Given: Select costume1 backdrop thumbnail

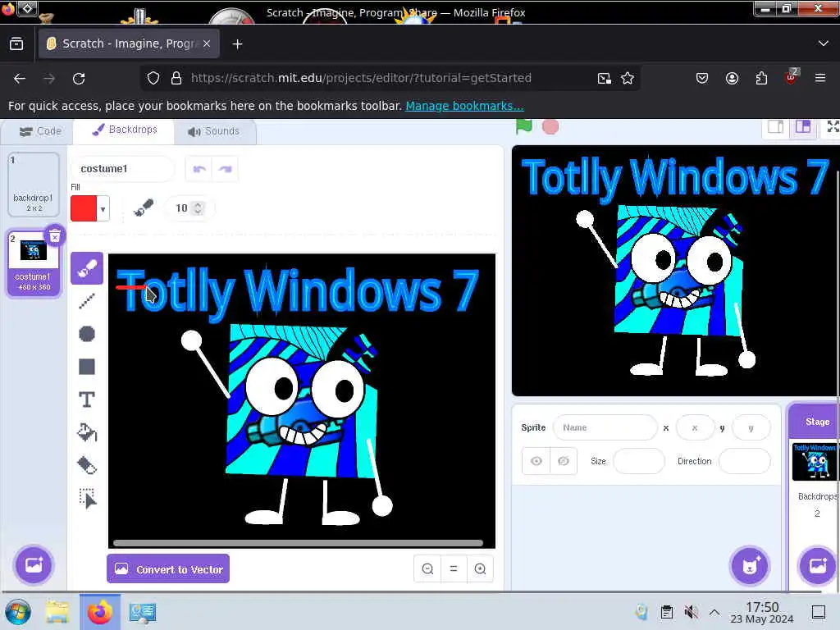Looking at the screenshot, I should click(x=33, y=263).
